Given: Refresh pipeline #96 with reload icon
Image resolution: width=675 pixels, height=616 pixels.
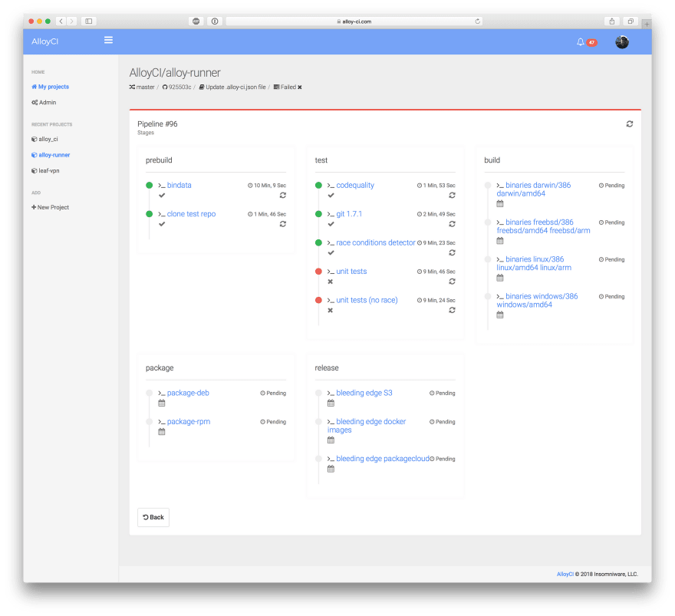Looking at the screenshot, I should tap(630, 124).
